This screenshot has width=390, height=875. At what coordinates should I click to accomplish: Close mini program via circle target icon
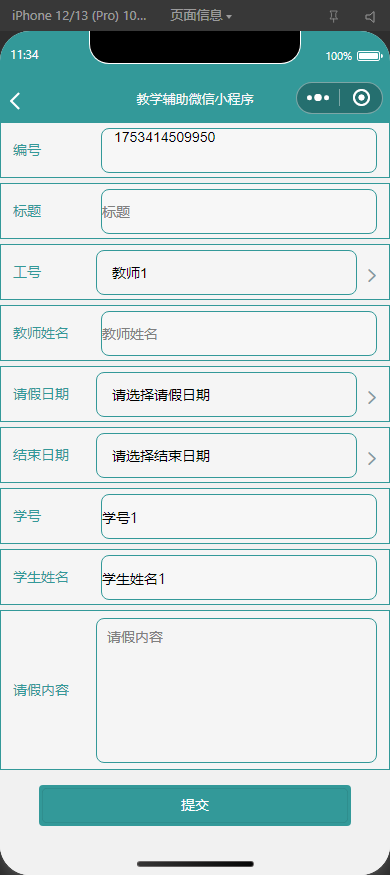pyautogui.click(x=362, y=98)
